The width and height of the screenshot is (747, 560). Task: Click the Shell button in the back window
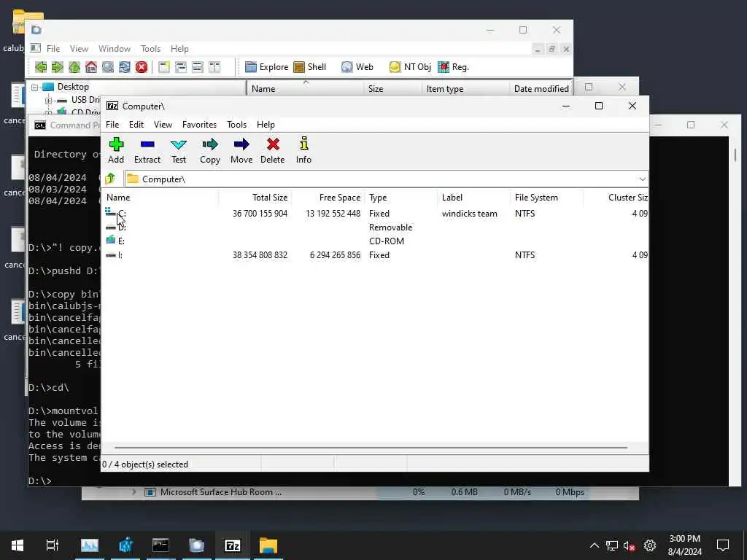309,67
